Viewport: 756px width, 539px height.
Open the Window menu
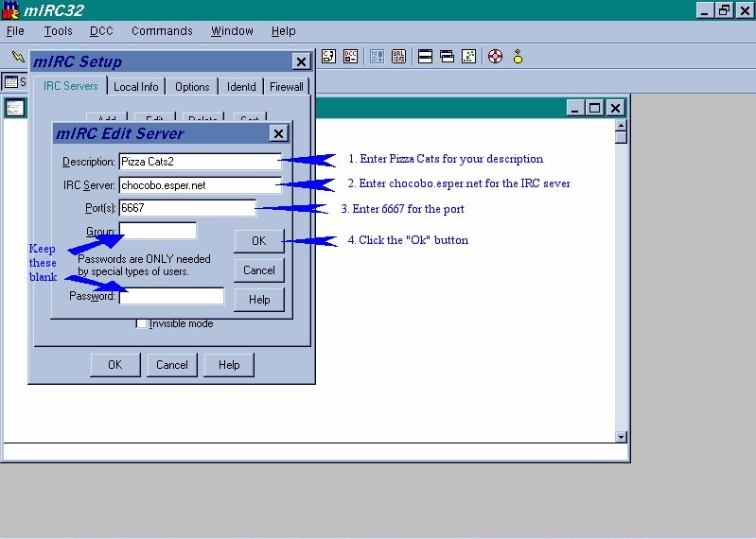coord(232,31)
